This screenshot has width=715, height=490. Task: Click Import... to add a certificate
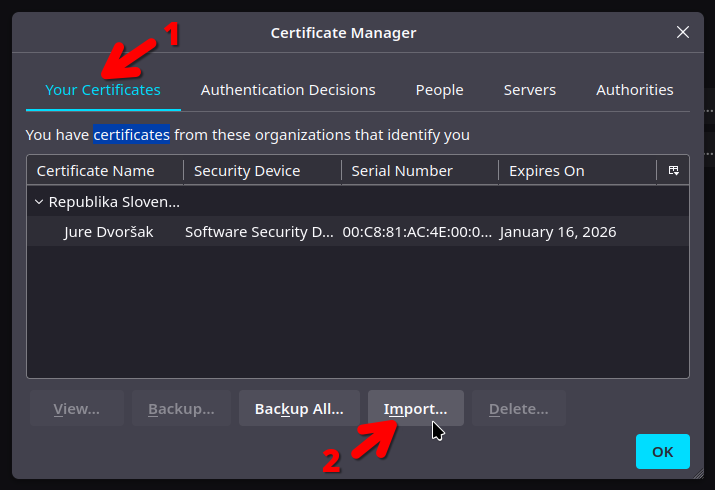[x=415, y=409]
